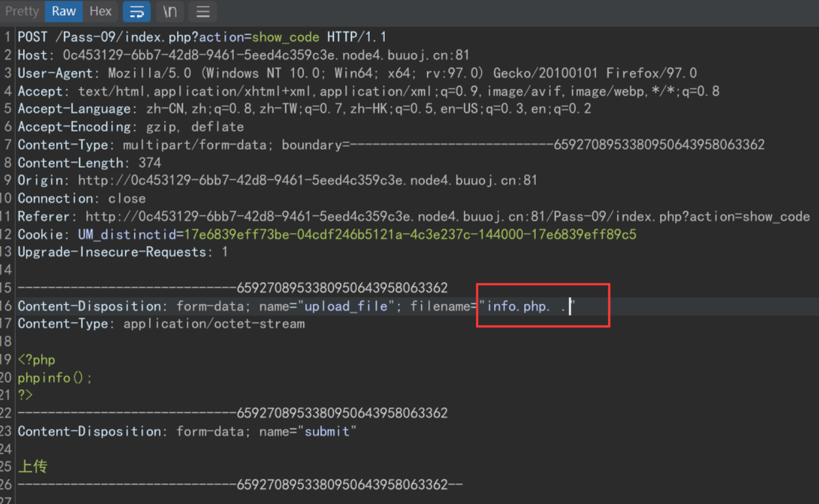Click the boundary separator on line 22

233,413
